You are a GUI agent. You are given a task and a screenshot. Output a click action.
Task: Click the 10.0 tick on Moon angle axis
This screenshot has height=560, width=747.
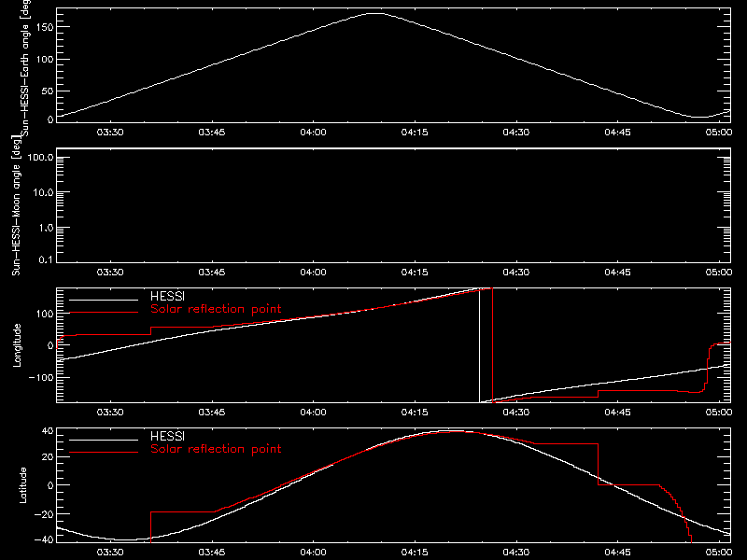click(x=43, y=193)
